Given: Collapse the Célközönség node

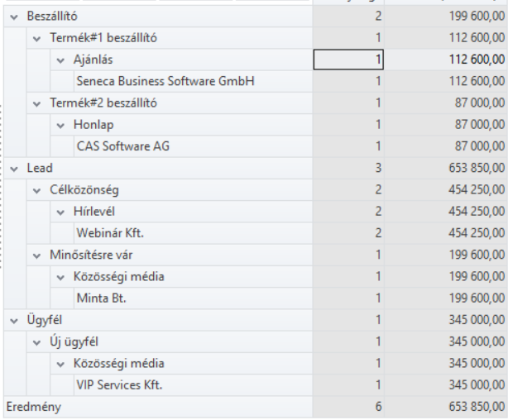Looking at the screenshot, I should pos(37,190).
